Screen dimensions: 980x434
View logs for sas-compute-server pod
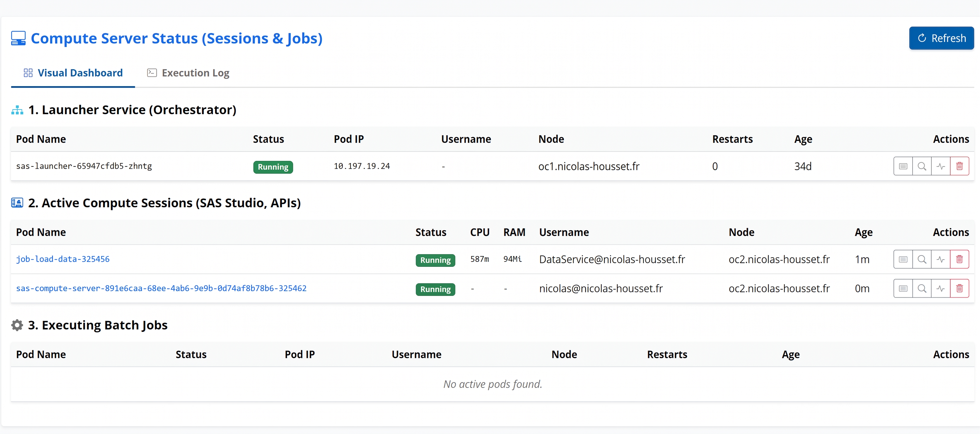(903, 289)
